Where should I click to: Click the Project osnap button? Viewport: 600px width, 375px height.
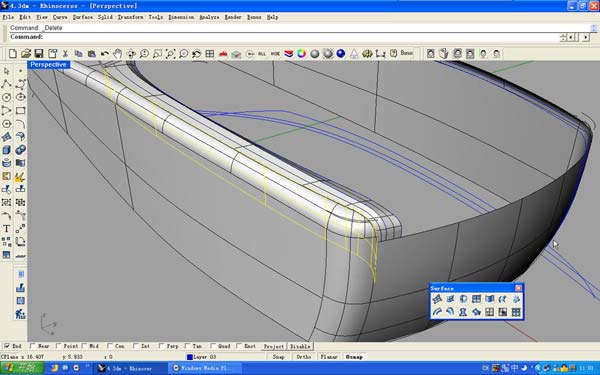point(274,346)
